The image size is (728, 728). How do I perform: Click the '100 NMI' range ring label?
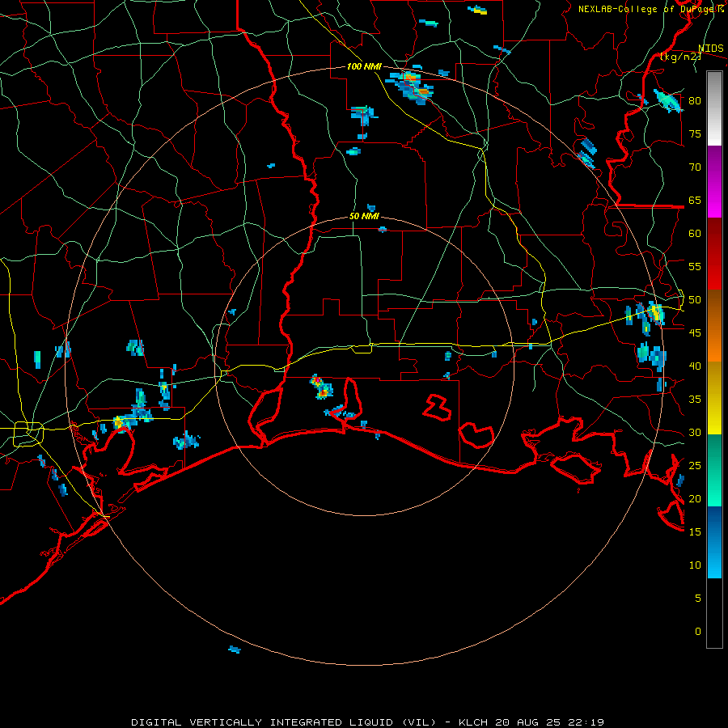(364, 66)
